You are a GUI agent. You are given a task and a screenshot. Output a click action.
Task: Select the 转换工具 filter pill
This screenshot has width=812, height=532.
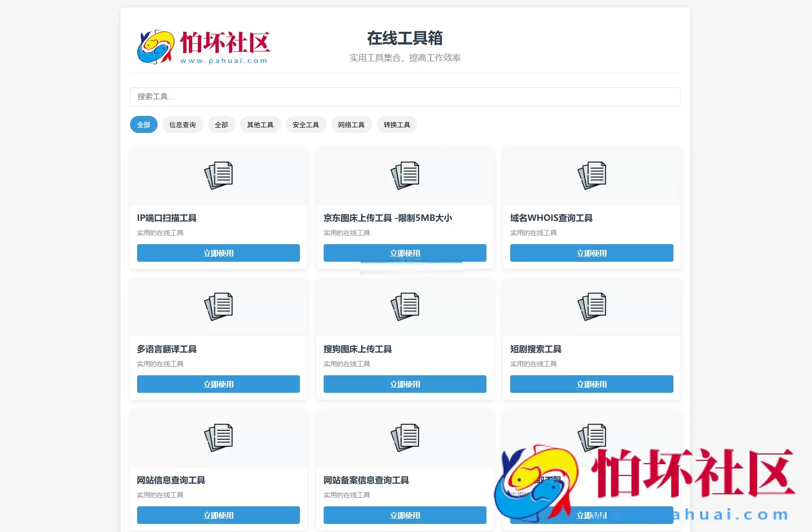pyautogui.click(x=397, y=124)
